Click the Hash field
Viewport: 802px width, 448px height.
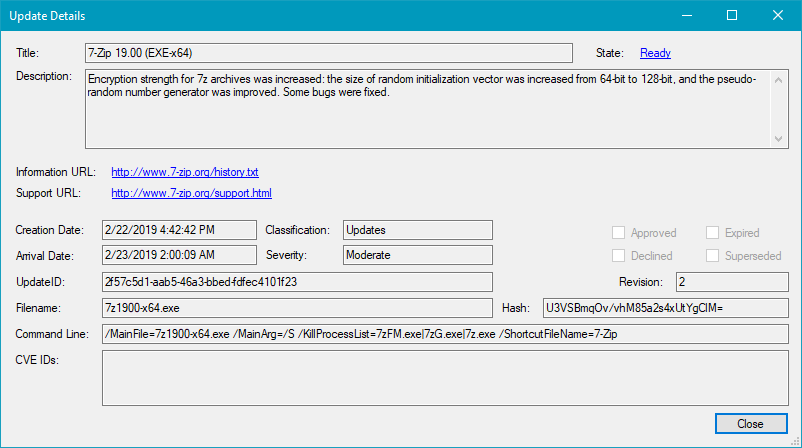[665, 308]
